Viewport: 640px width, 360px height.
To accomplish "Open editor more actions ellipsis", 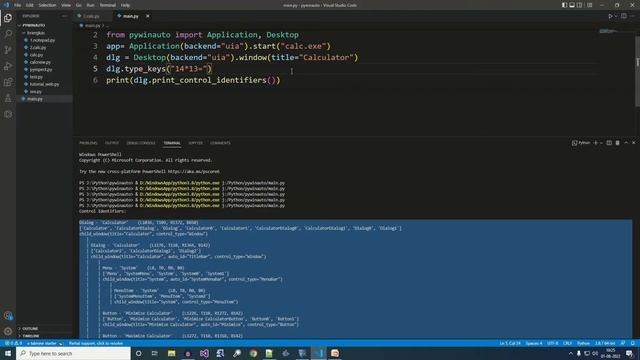I will click(633, 16).
